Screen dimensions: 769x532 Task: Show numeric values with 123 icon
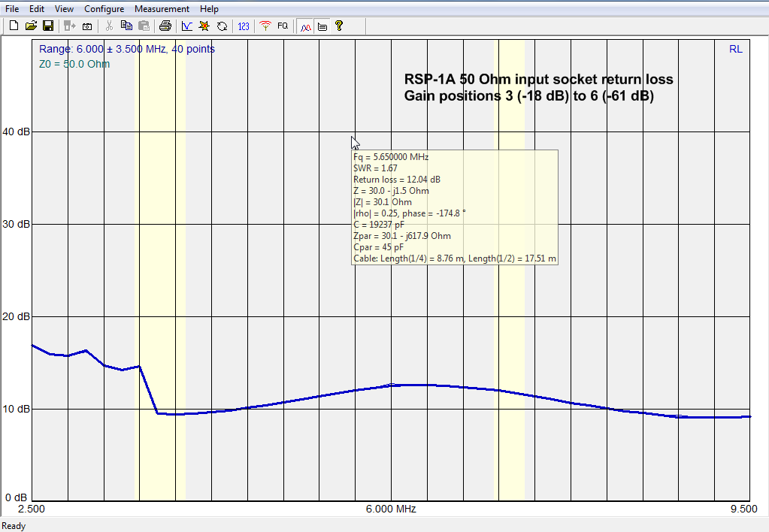pyautogui.click(x=244, y=26)
